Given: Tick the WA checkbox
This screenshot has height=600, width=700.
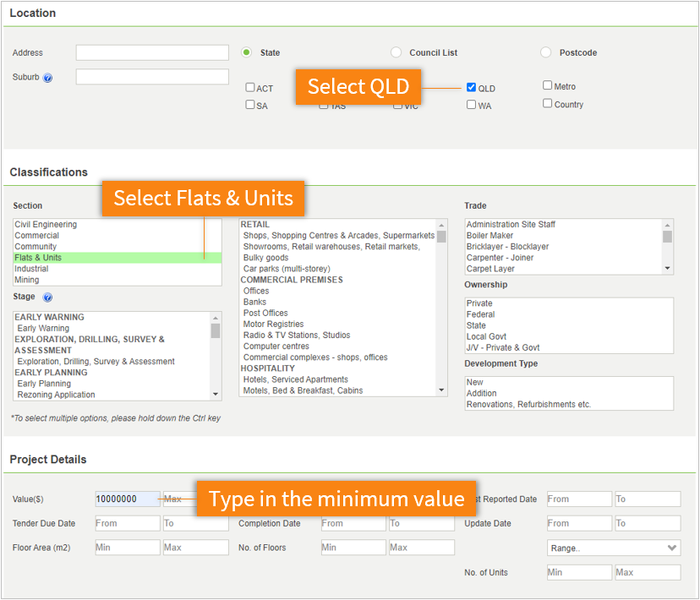Looking at the screenshot, I should (x=472, y=105).
